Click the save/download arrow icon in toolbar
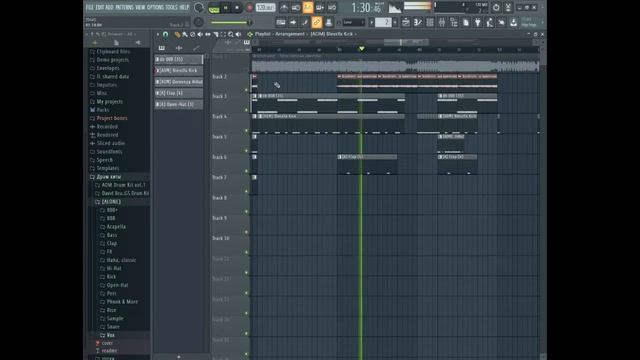 click(x=513, y=23)
